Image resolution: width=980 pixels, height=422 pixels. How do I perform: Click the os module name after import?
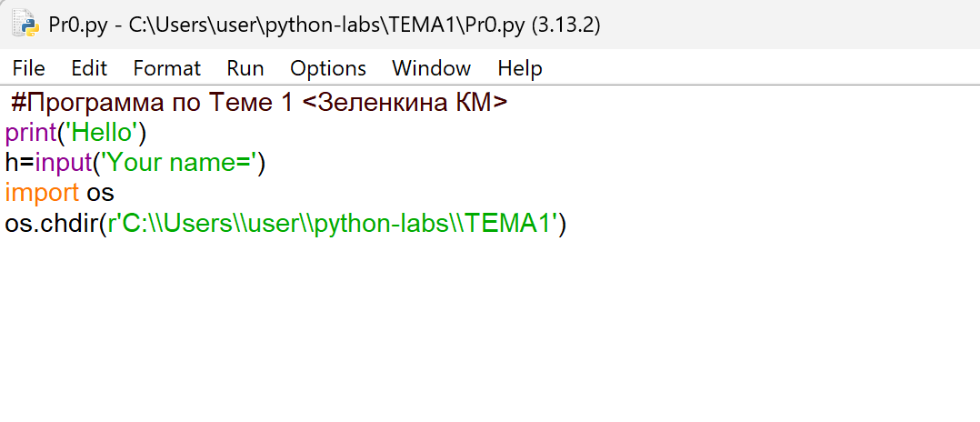pos(100,193)
